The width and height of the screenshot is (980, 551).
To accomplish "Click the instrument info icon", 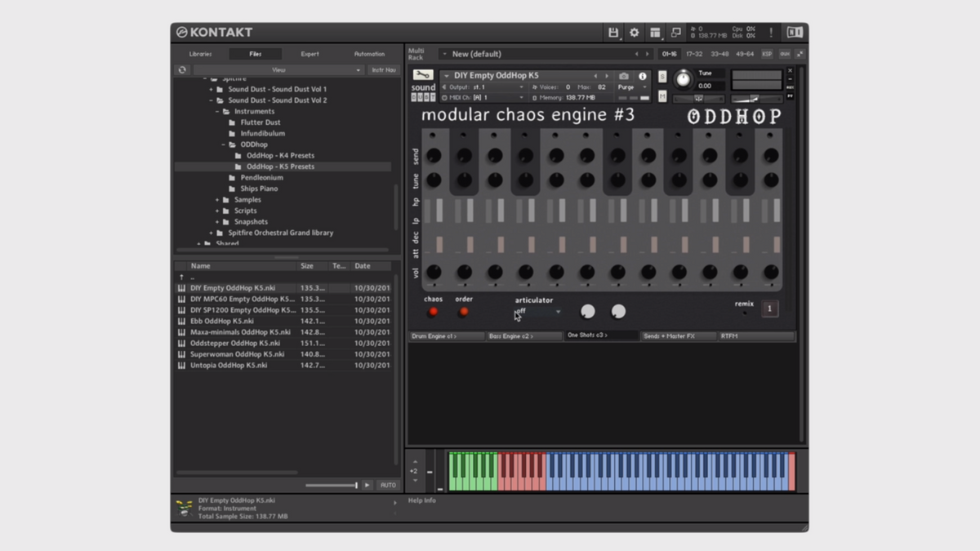I will point(642,76).
